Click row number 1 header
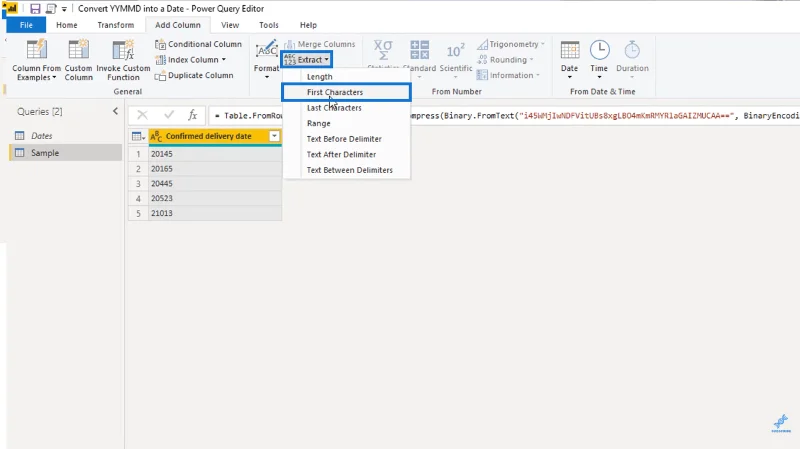Image resolution: width=800 pixels, height=449 pixels. (138, 154)
